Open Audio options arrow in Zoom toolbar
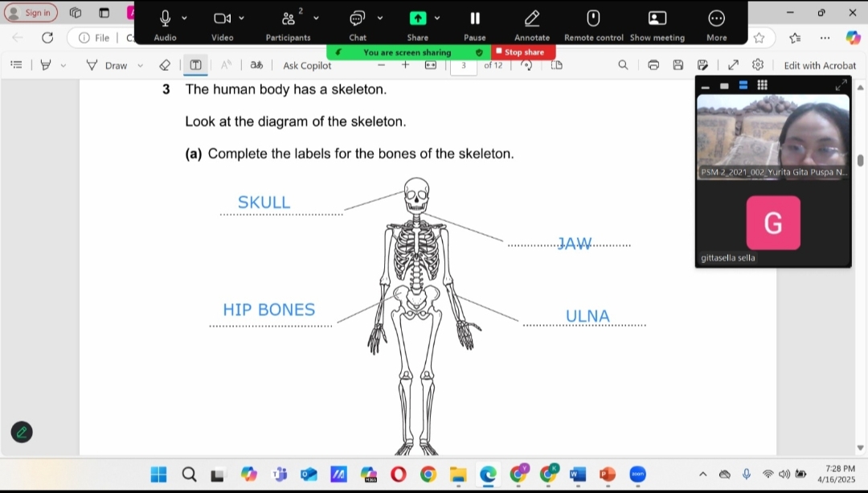868x493 pixels. [x=184, y=18]
